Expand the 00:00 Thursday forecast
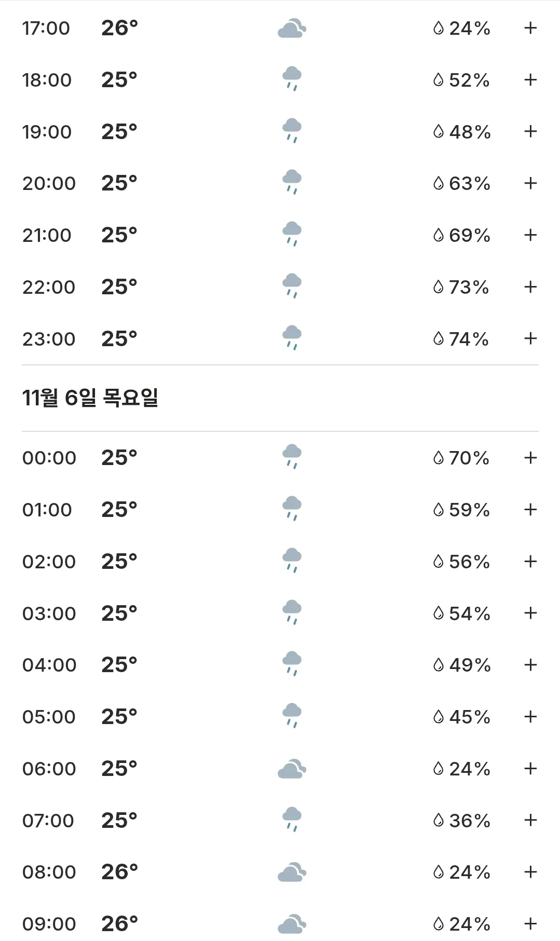The width and height of the screenshot is (560, 941). click(530, 458)
